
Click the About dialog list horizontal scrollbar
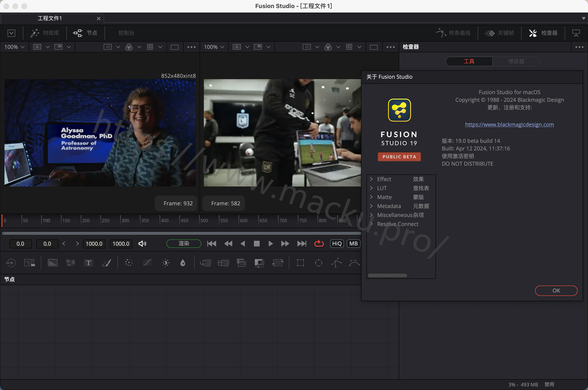click(x=388, y=275)
